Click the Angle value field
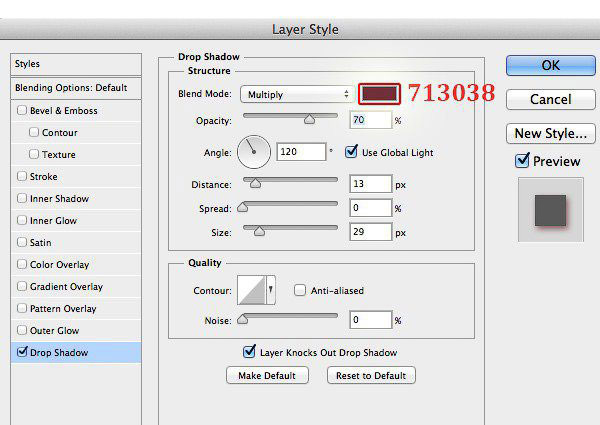The width and height of the screenshot is (600, 425). click(301, 152)
